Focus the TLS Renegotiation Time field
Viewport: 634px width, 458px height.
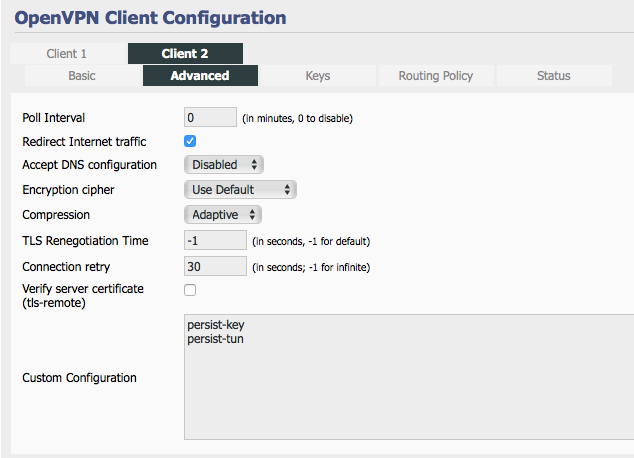point(215,241)
